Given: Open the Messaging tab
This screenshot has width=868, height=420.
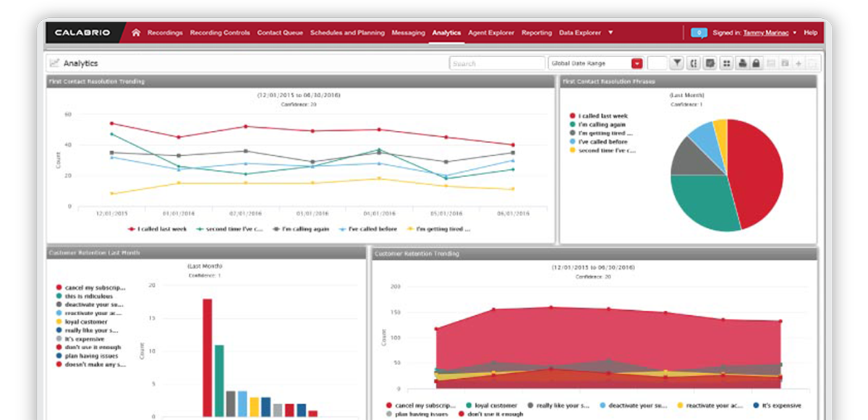Looking at the screenshot, I should [x=409, y=33].
